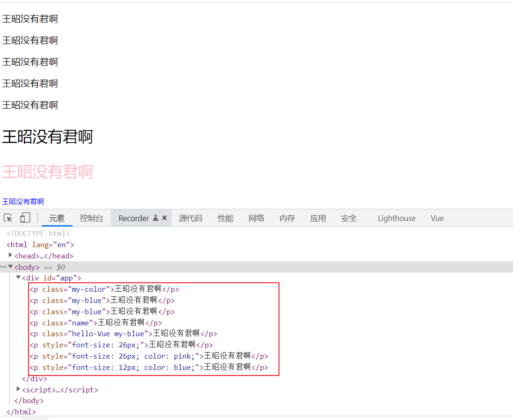Expand the script element node
The width and height of the screenshot is (513, 420).
pyautogui.click(x=18, y=389)
